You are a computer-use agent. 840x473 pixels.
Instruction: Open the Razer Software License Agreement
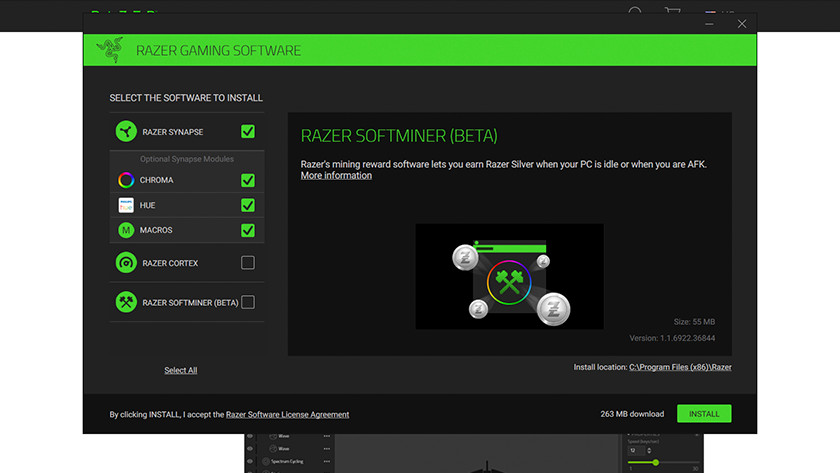click(287, 414)
